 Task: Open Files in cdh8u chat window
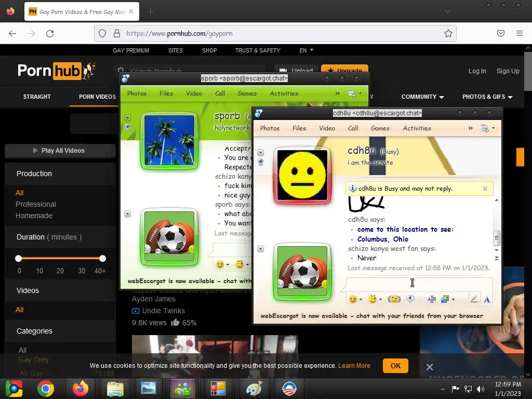(299, 128)
